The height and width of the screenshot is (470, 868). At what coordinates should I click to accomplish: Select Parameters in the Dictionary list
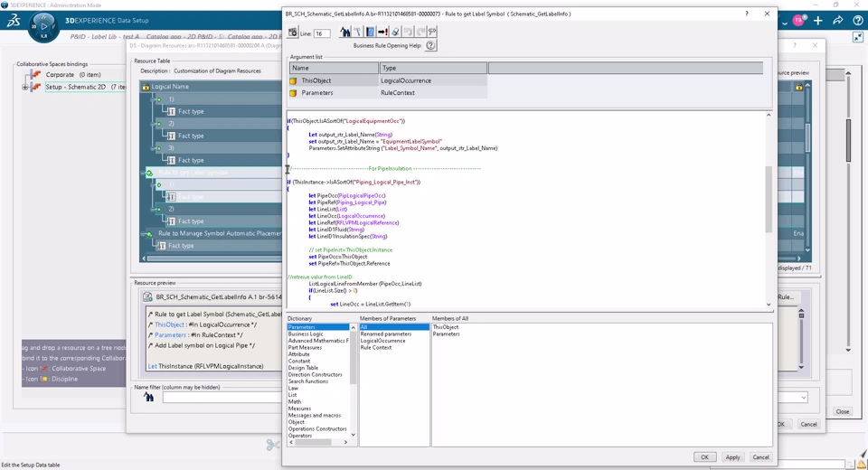tap(318, 327)
